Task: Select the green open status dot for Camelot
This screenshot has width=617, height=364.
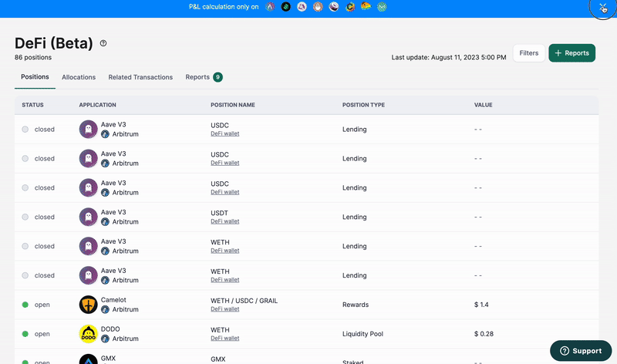Action: (x=25, y=305)
